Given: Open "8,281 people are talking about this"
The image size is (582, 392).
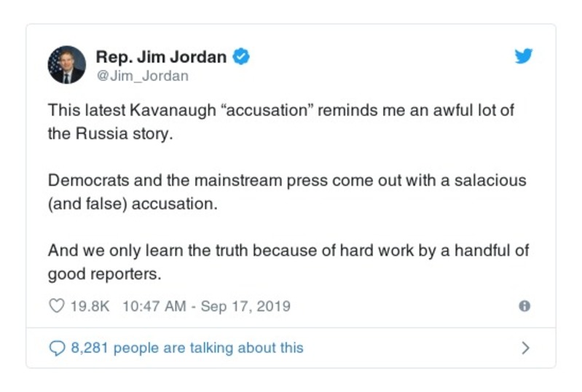Looking at the screenshot, I should click(x=186, y=348).
